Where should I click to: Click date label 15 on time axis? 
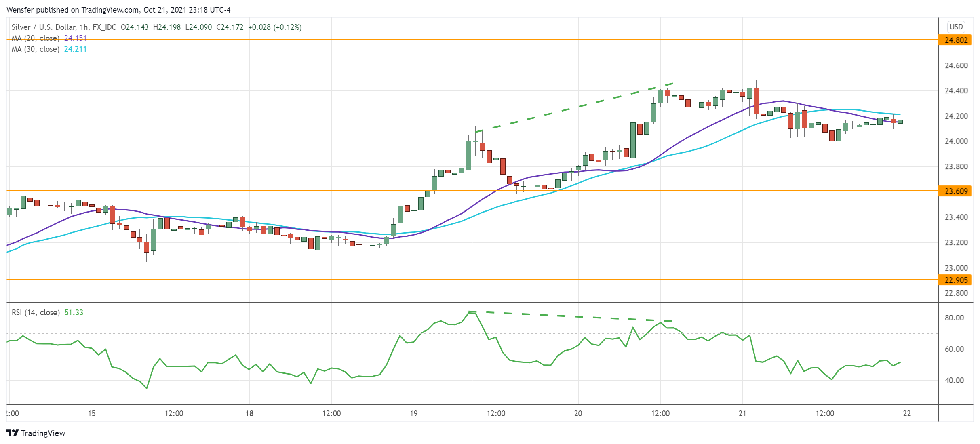(x=92, y=413)
